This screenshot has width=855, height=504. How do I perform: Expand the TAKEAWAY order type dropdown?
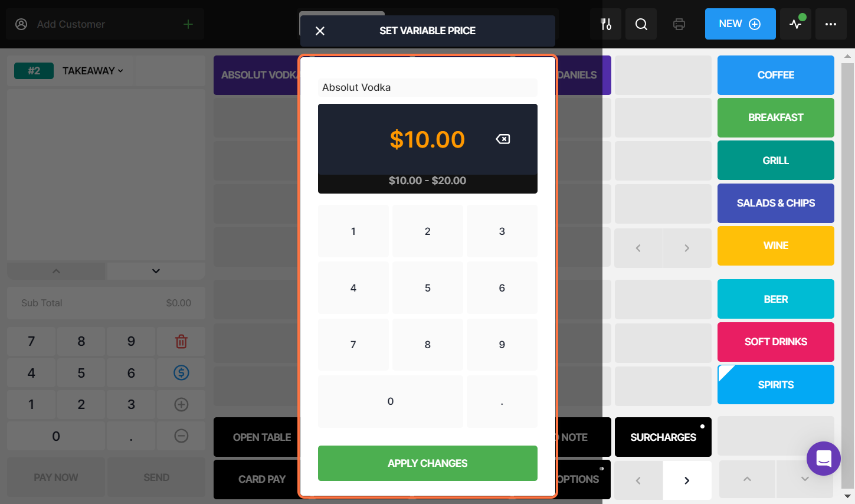93,71
